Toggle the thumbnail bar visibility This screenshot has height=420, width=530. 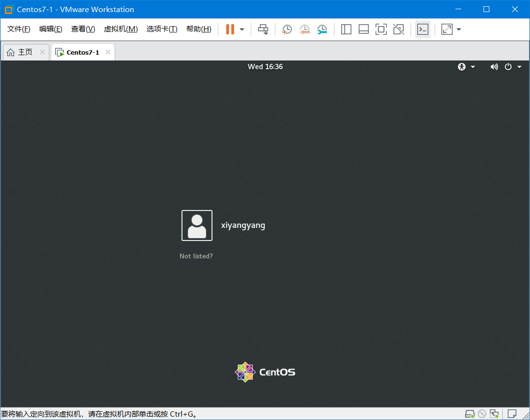(x=363, y=29)
